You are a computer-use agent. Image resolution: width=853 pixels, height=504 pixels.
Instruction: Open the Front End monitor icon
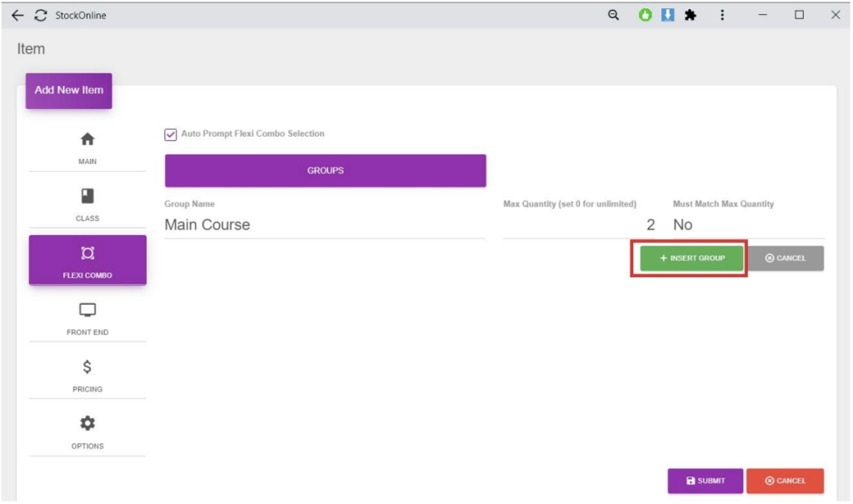tap(87, 310)
